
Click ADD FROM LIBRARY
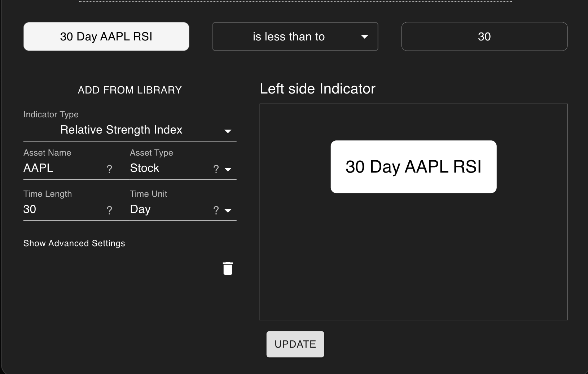pos(130,90)
